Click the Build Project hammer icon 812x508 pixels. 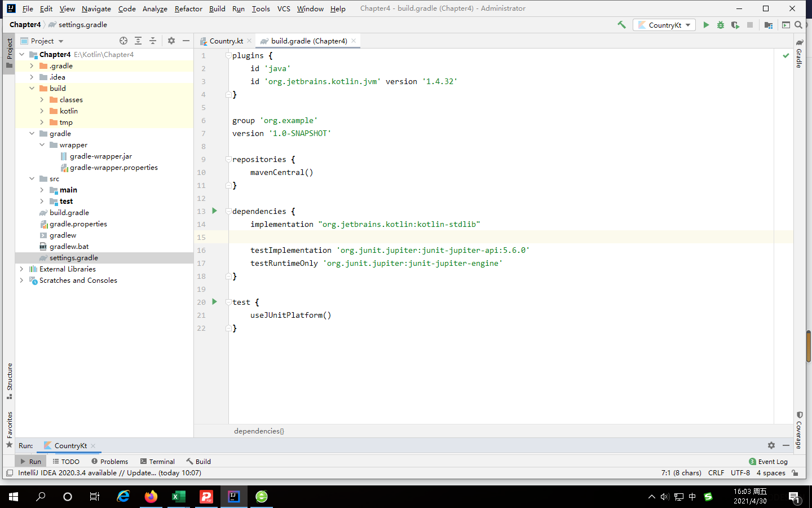(621, 25)
